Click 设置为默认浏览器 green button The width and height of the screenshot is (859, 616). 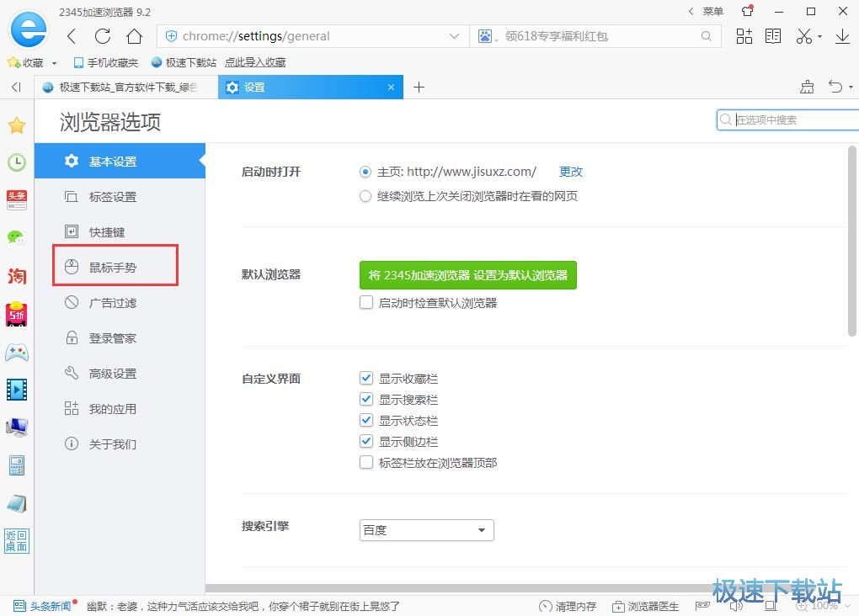click(468, 275)
